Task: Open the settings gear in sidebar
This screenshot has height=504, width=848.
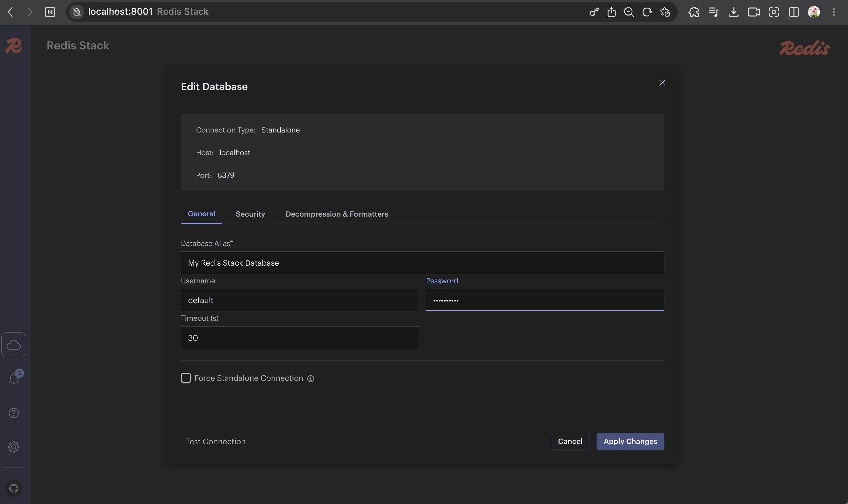Action: point(14,447)
